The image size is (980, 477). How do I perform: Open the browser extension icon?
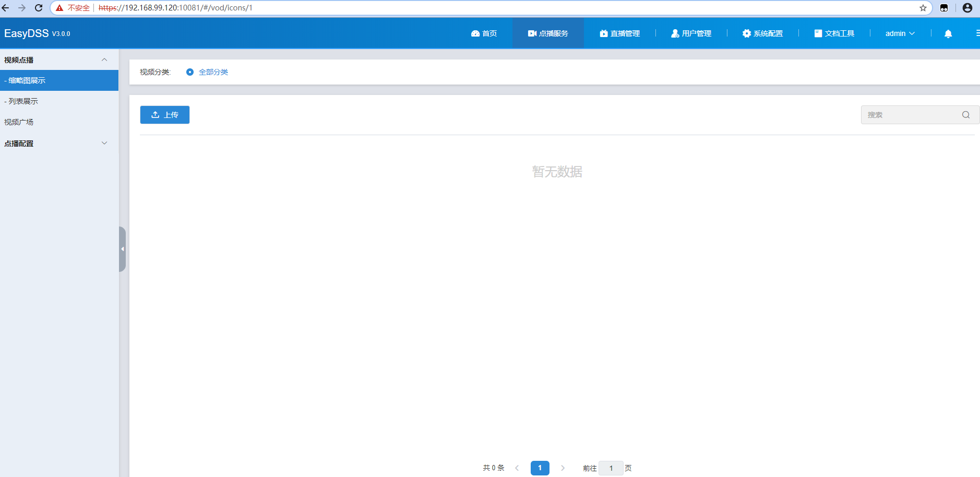[944, 8]
